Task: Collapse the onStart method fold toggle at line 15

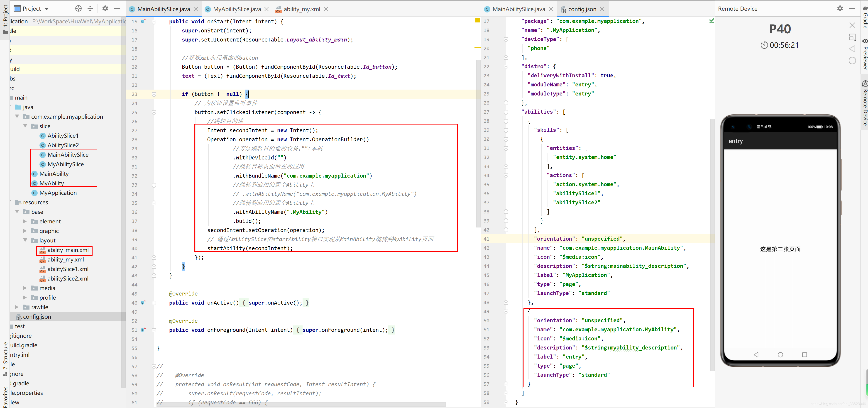Action: pyautogui.click(x=154, y=22)
